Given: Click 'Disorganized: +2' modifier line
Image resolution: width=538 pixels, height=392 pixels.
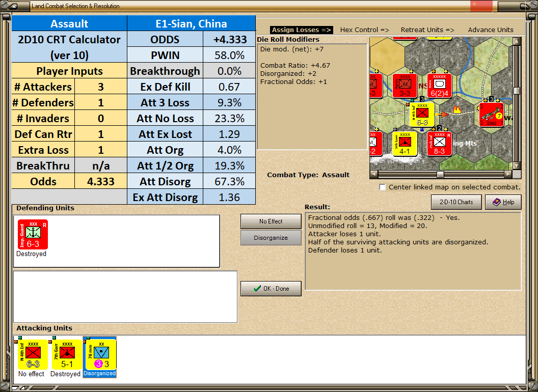Looking at the screenshot, I should [288, 74].
